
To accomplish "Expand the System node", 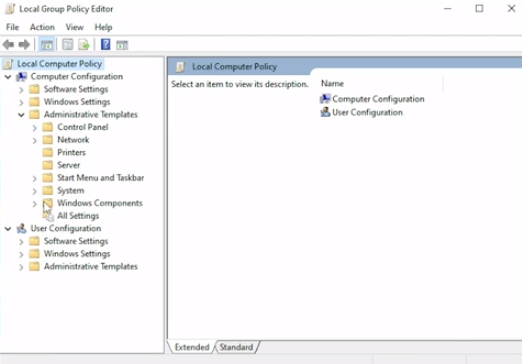I will pos(35,191).
